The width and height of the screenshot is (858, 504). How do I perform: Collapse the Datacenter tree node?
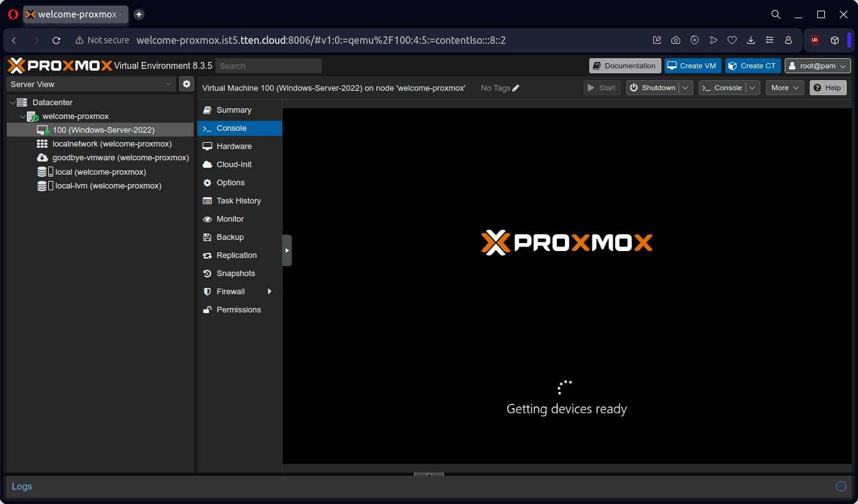pyautogui.click(x=13, y=102)
